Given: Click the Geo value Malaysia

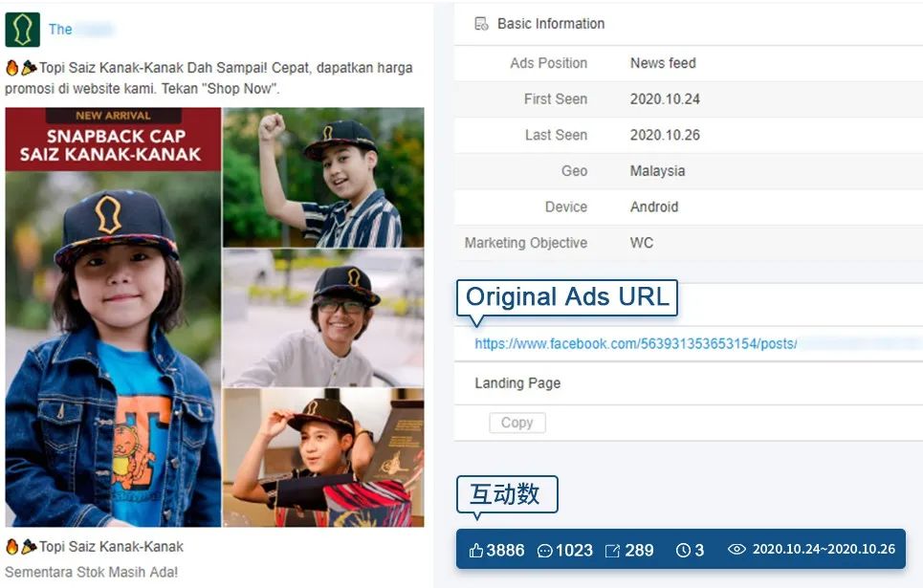Looking at the screenshot, I should 657,171.
